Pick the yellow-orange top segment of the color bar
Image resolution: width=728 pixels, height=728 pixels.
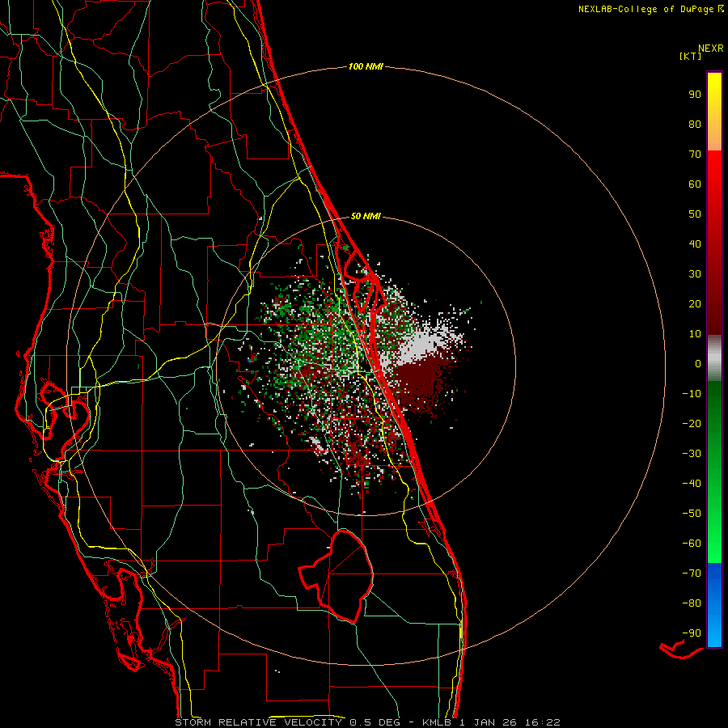point(714,112)
